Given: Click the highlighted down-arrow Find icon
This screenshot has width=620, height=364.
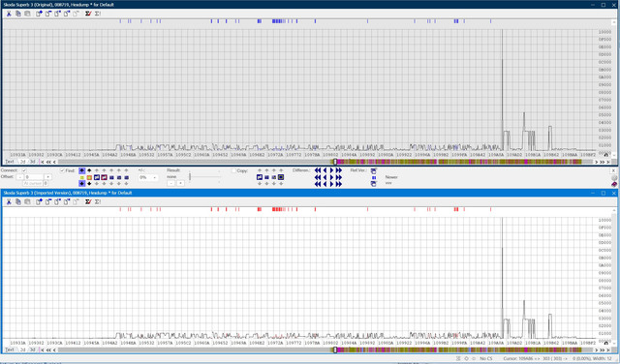Looking at the screenshot, I should (x=81, y=184).
